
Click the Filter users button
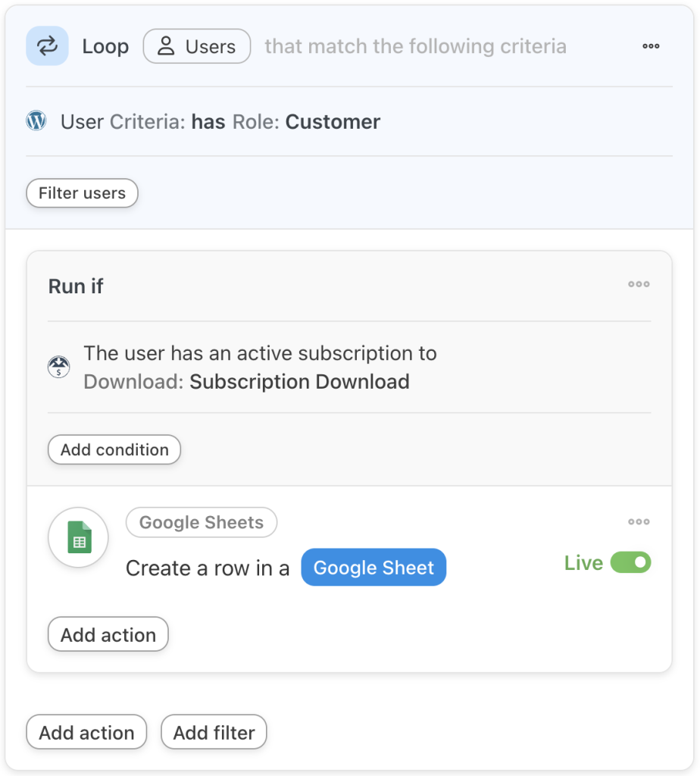(x=82, y=193)
